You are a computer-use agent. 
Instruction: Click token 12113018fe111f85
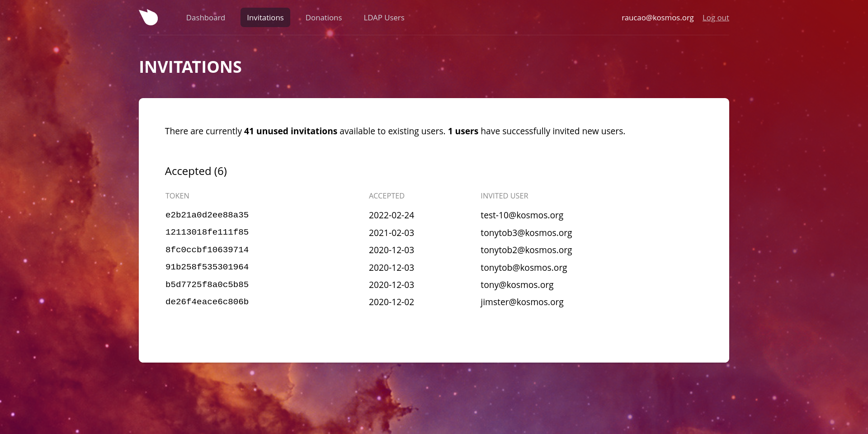click(207, 232)
